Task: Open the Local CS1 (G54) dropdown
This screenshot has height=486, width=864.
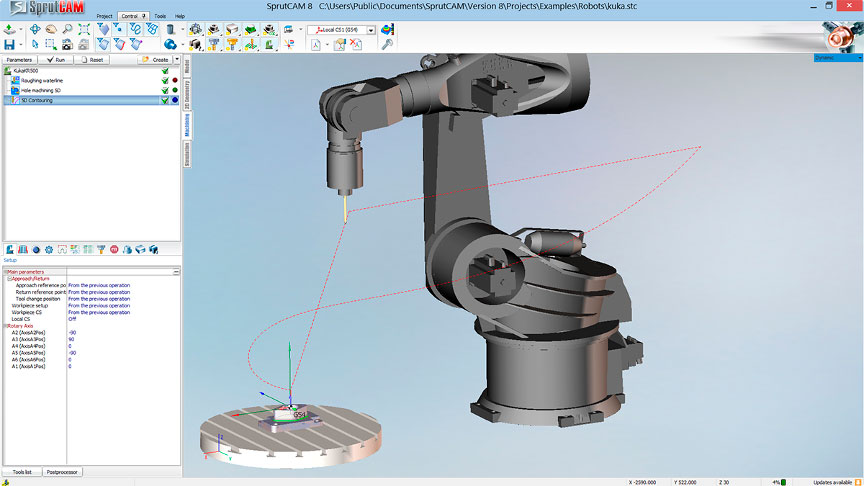Action: pos(371,30)
